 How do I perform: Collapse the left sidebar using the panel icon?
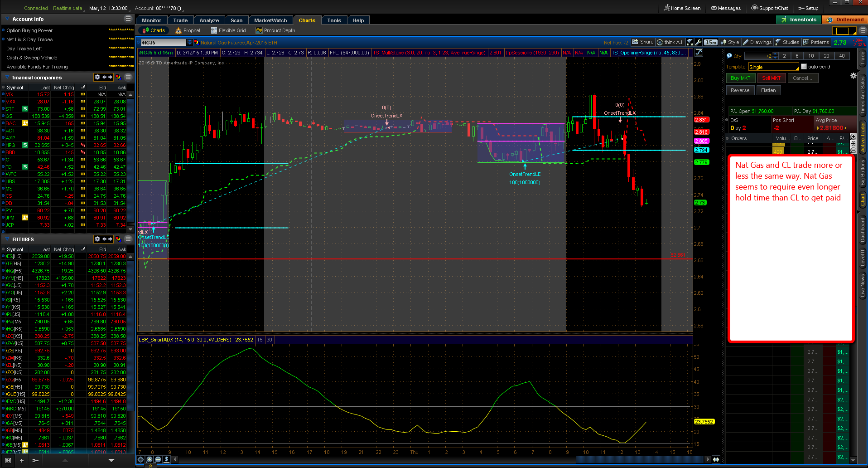[8, 460]
